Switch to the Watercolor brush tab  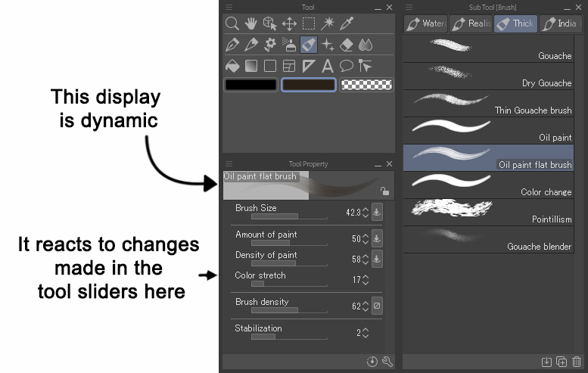[425, 23]
